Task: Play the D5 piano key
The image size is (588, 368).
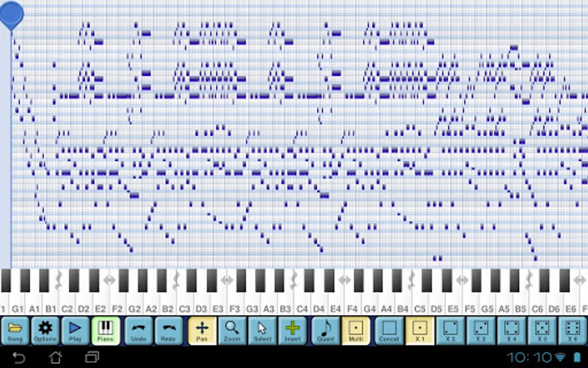Action: [x=437, y=303]
